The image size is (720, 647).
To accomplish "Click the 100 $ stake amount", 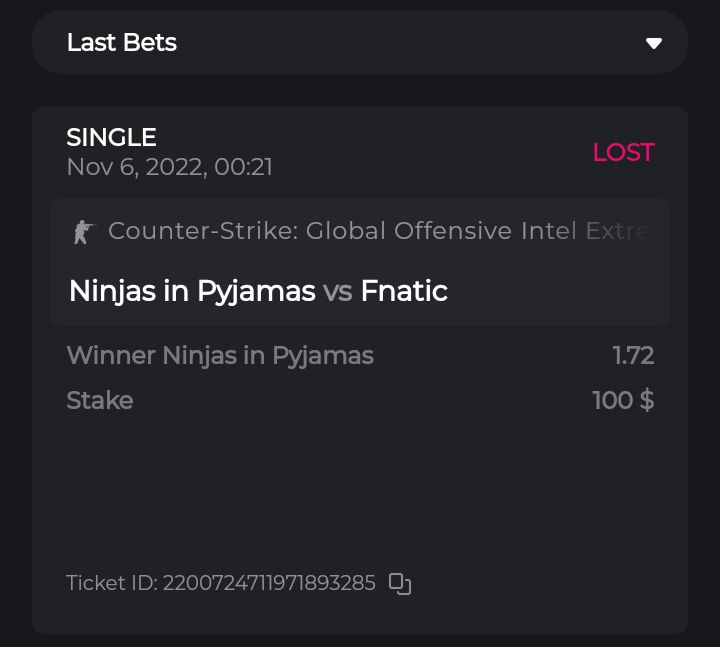I will coord(623,400).
